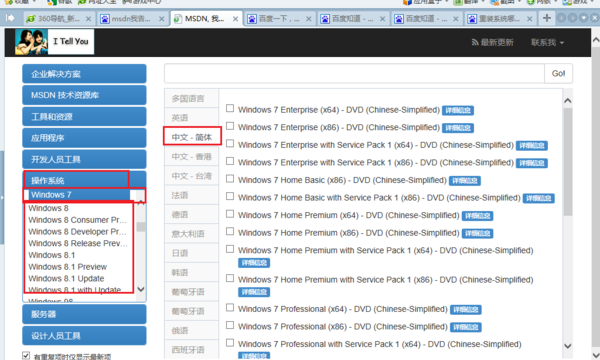The image size is (600, 360).
Task: Click the file list vertical scrollbar thumb
Action: [x=568, y=162]
